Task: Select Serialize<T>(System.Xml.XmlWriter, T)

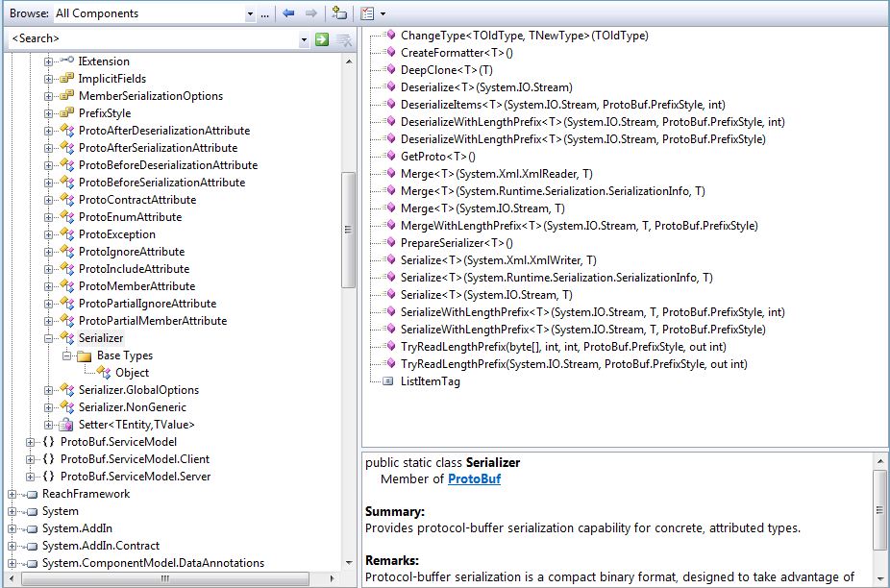Action: pyautogui.click(x=499, y=260)
